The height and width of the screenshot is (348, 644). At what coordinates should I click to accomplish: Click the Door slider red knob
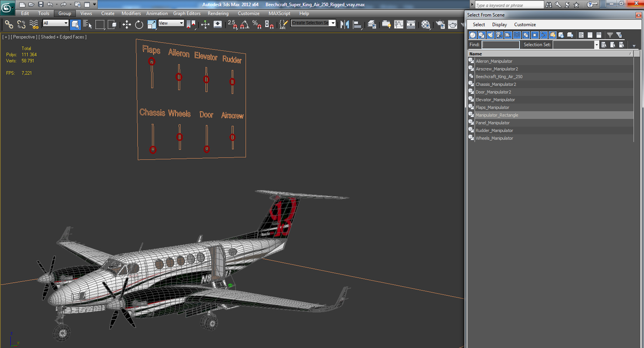[x=207, y=149]
